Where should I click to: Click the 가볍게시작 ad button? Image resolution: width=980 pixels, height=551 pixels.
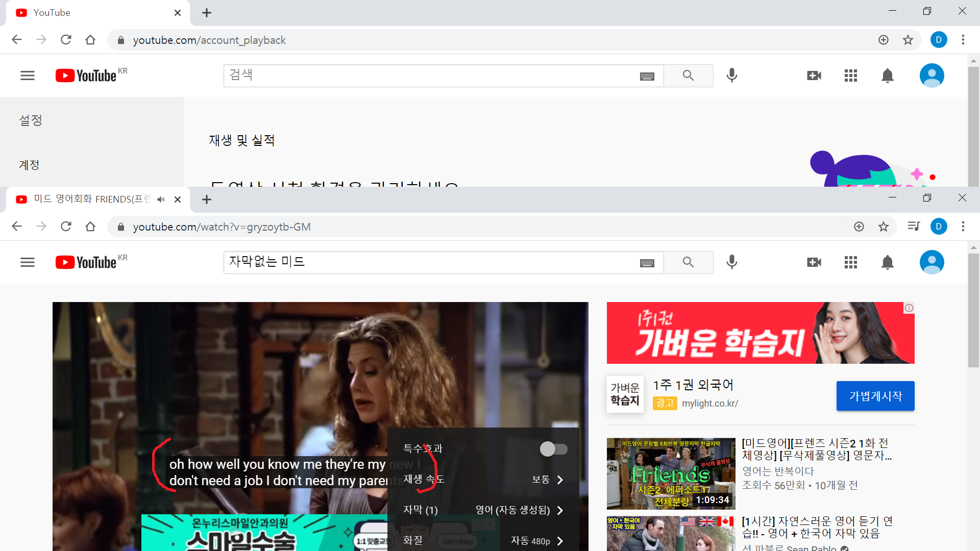coord(875,396)
